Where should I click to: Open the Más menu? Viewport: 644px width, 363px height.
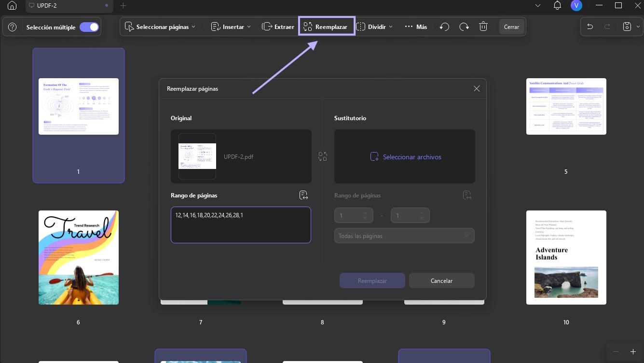(416, 27)
